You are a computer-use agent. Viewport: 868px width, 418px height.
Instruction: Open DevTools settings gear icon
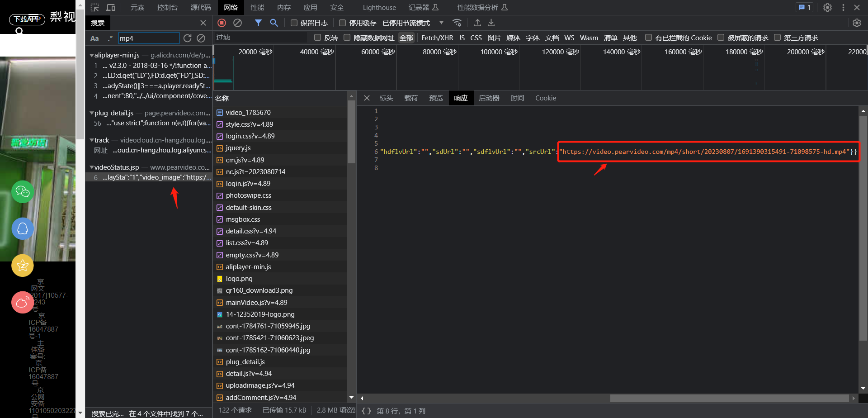827,7
